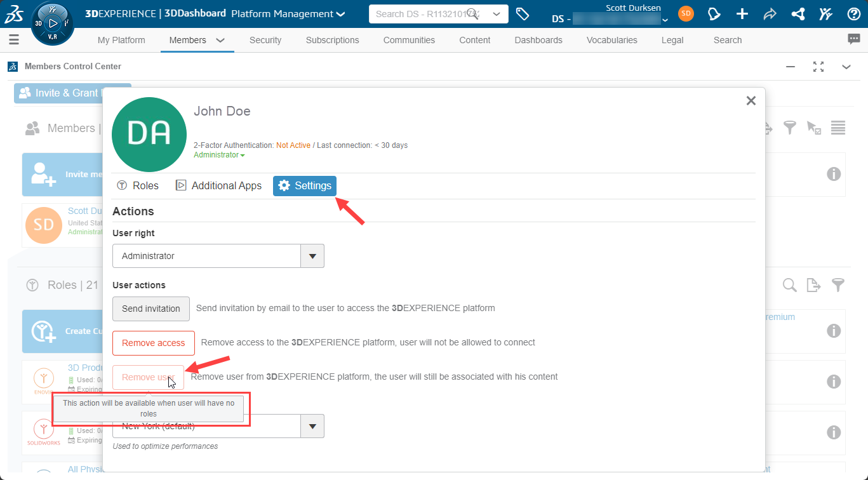The width and height of the screenshot is (868, 480).
Task: Click the search magnifier icon in top bar
Action: pyautogui.click(x=473, y=13)
